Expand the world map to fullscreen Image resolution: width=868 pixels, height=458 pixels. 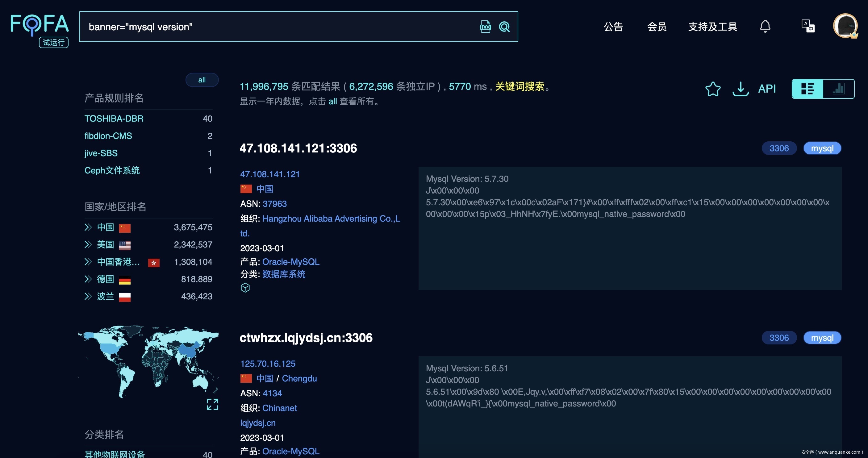tap(212, 404)
